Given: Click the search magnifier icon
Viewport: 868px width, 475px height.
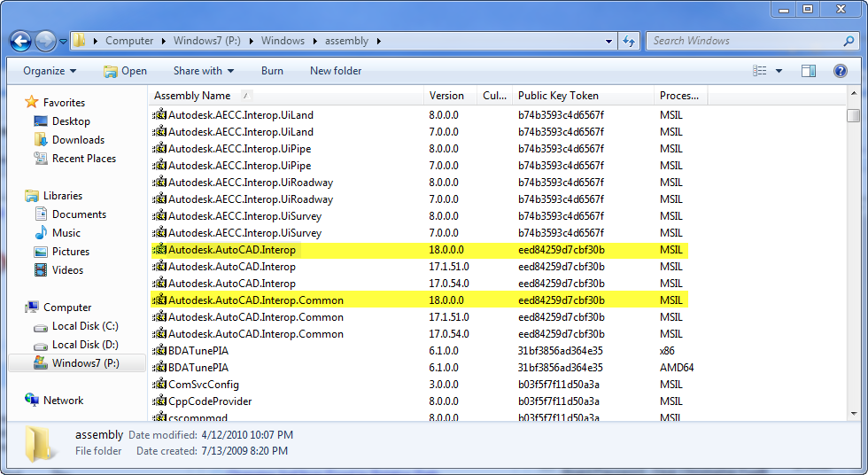Looking at the screenshot, I should tap(849, 41).
